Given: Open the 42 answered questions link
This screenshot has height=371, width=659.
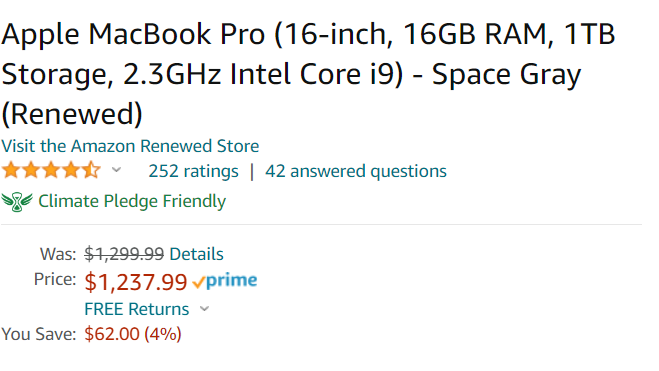Looking at the screenshot, I should point(356,171).
